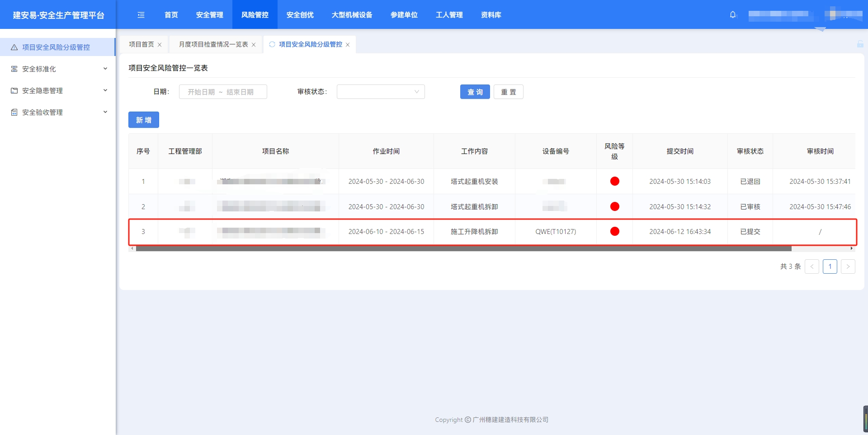Screen dimensions: 868x435
Task: Click the lock icon at top right
Action: point(860,44)
